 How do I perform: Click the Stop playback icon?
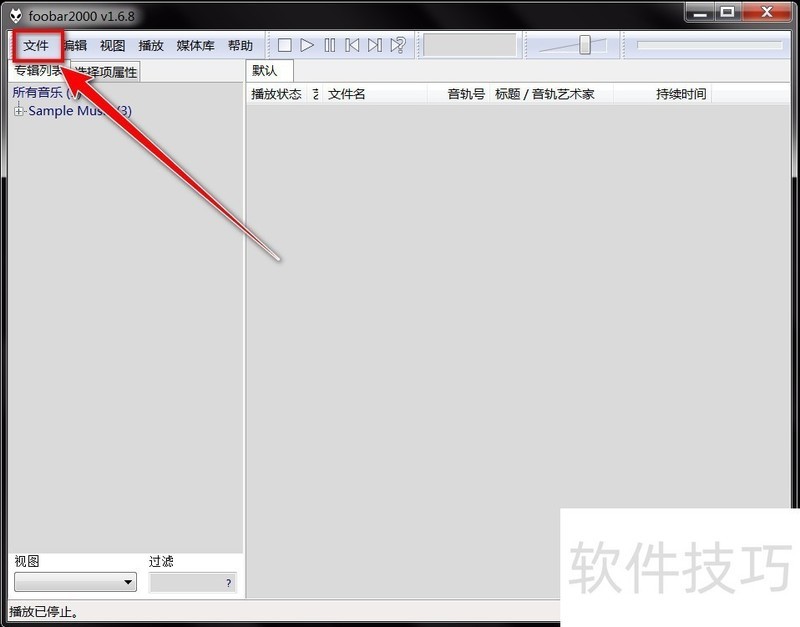(284, 44)
